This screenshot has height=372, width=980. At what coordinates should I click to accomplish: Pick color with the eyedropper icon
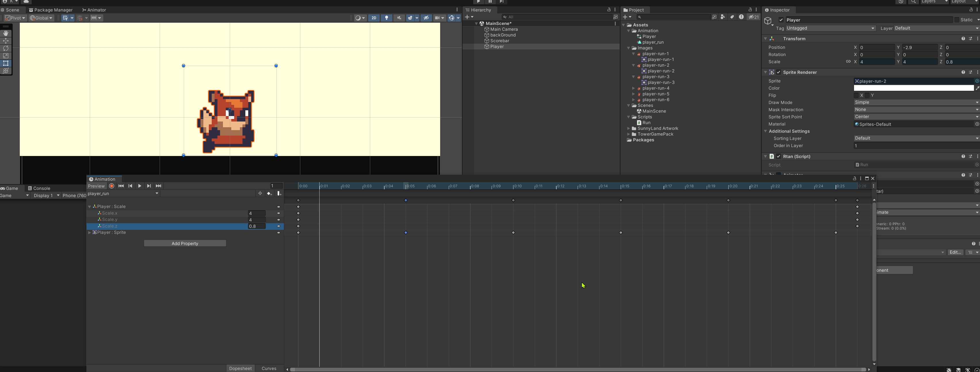977,88
